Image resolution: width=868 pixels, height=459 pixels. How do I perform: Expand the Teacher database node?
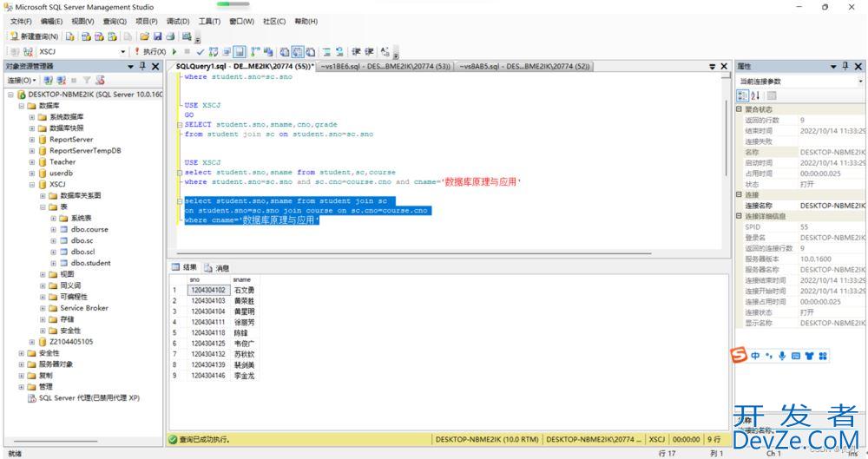(x=32, y=161)
